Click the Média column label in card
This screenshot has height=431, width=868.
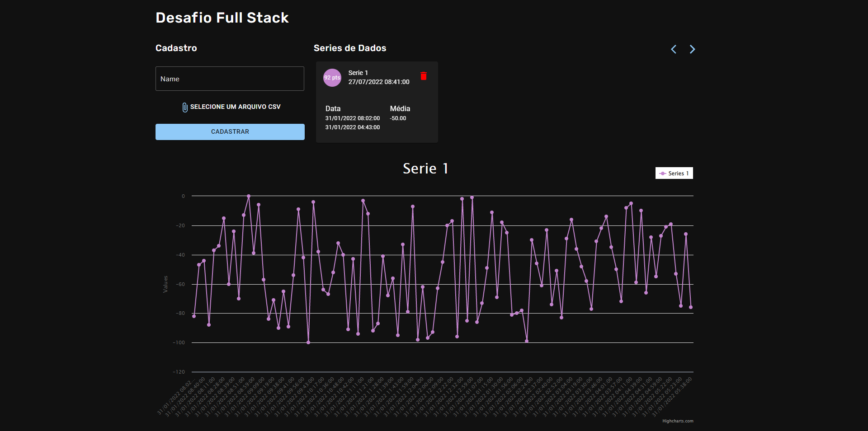(400, 108)
